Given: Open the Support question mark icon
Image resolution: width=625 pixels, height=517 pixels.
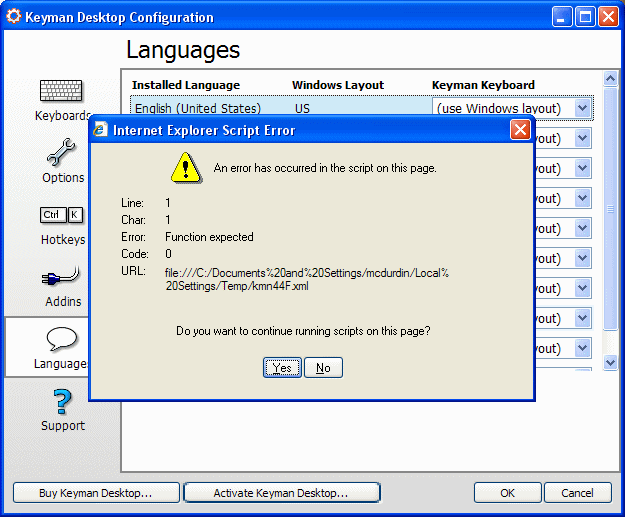Looking at the screenshot, I should [x=63, y=402].
